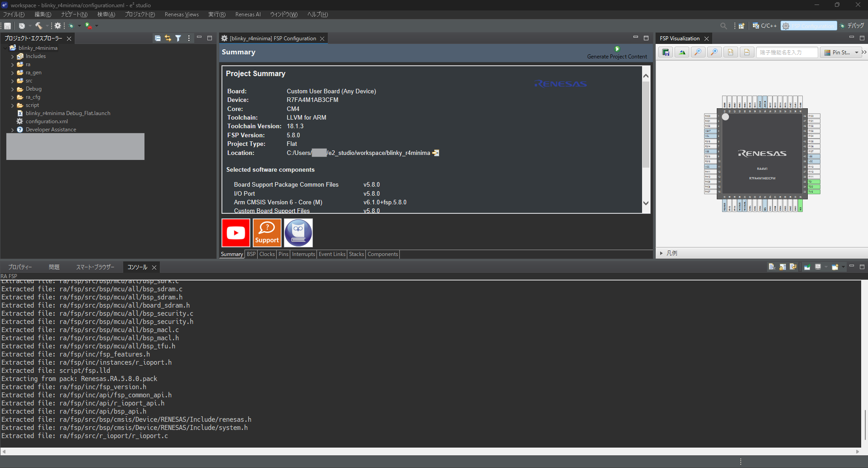
Task: Click the Open Perspective icon
Action: coord(742,26)
